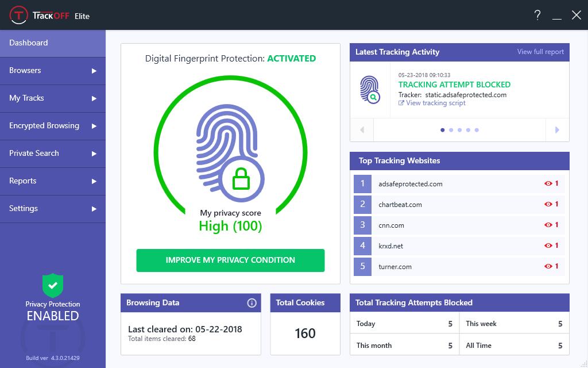Open the View full report link
The width and height of the screenshot is (588, 368).
[x=540, y=52]
